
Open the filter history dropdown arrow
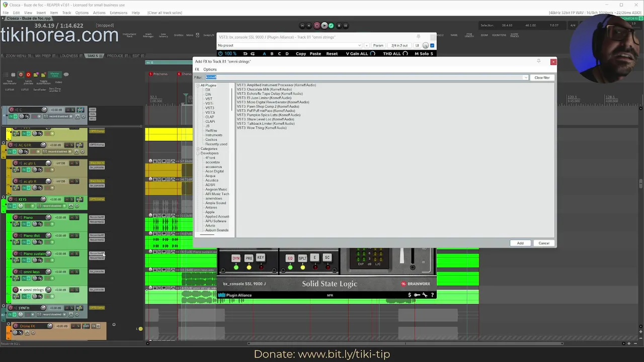526,77
